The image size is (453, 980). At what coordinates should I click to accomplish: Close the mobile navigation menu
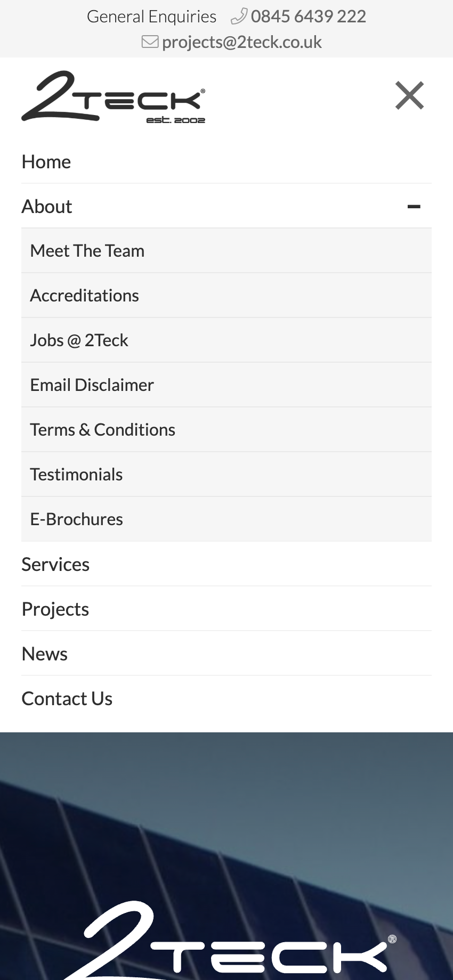point(409,96)
